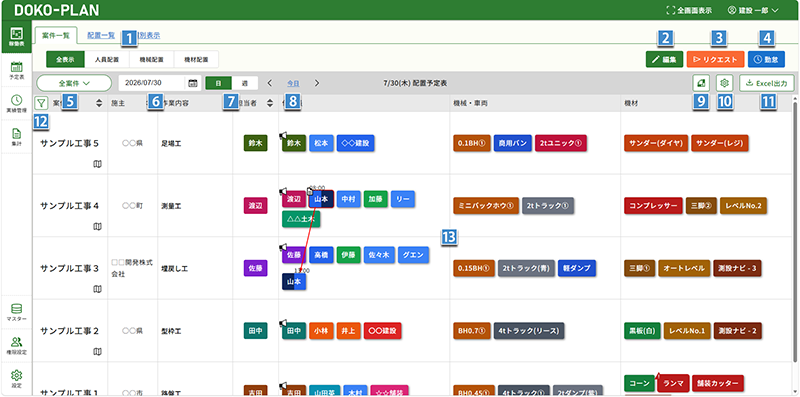Click the 佐藤 chip in 担当者 column

coord(256,268)
